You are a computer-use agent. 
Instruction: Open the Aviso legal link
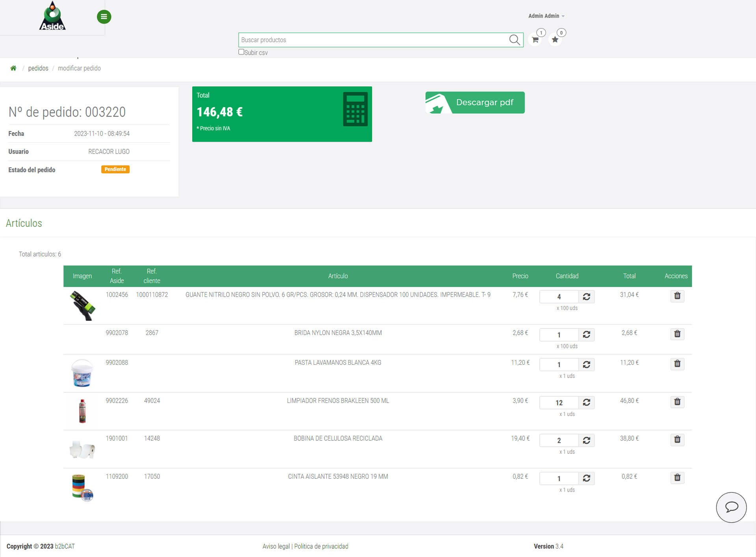pyautogui.click(x=276, y=546)
